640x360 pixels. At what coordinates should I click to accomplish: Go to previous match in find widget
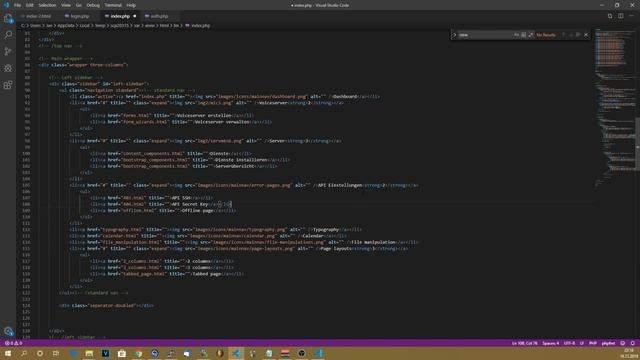563,35
